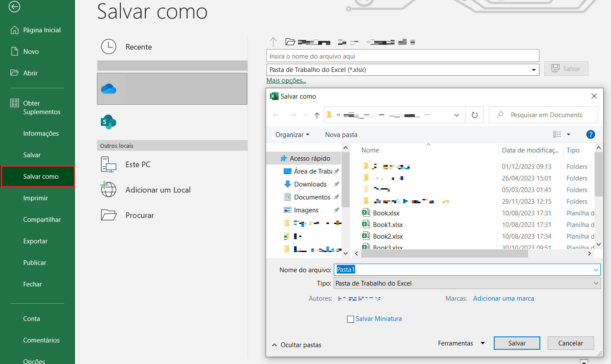This screenshot has width=611, height=364.
Task: Click the Insira o nome do arquivo field
Action: 403,56
